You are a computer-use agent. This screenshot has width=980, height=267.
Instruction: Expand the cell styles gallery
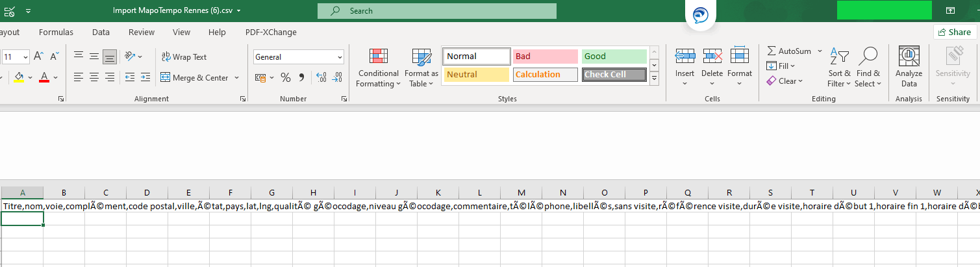pos(654,79)
